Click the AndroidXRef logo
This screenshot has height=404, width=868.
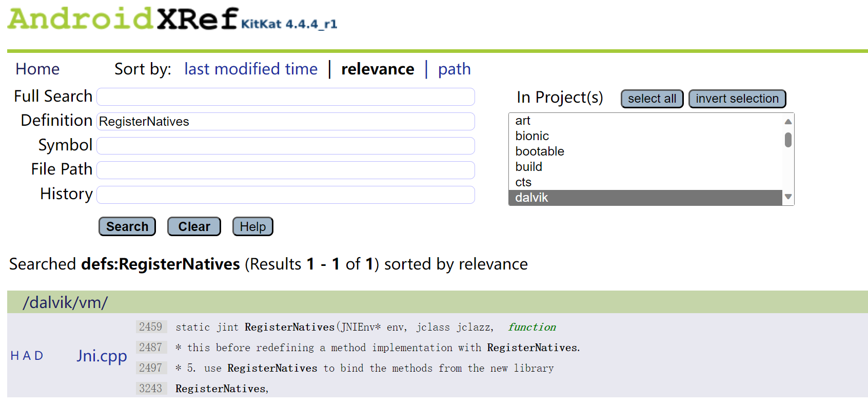[x=123, y=18]
